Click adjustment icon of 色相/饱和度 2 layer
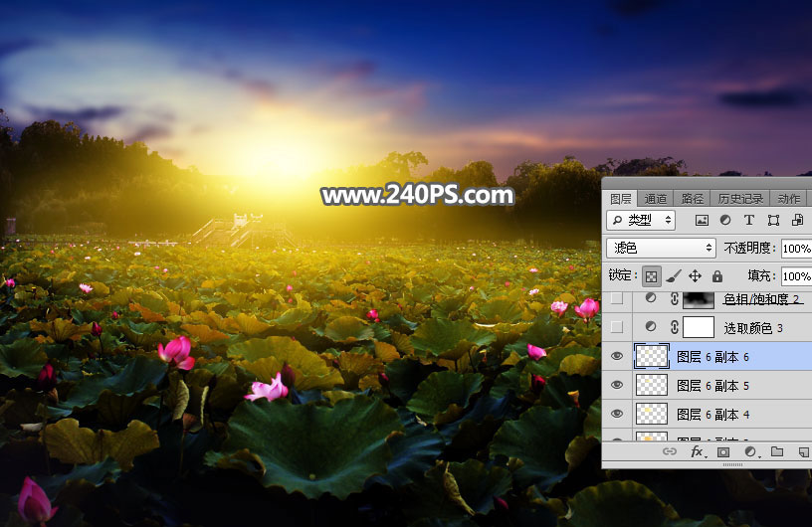This screenshot has width=812, height=527. (x=651, y=298)
